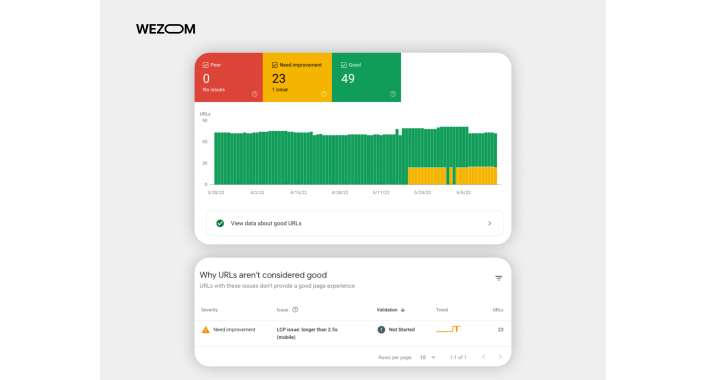The image size is (707, 380).
Task: Open help icon on Good card
Action: click(x=393, y=94)
